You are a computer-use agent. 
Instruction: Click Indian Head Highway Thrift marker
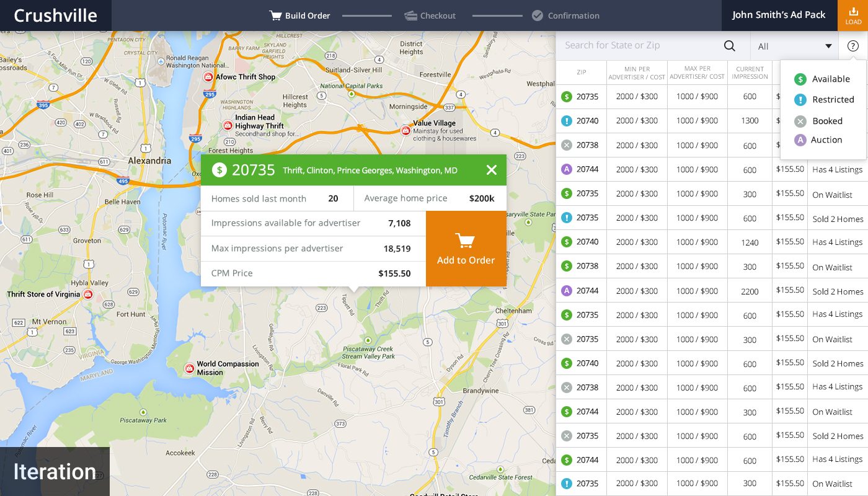[x=228, y=125]
